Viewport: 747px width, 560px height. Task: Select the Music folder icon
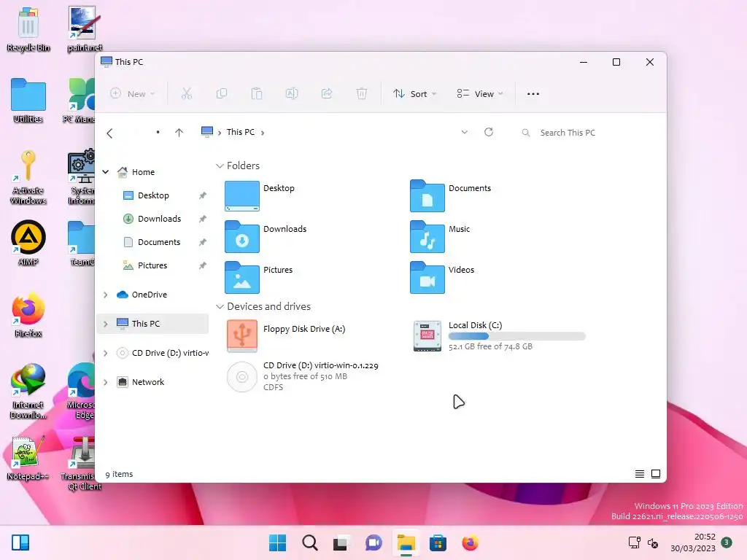pos(427,237)
